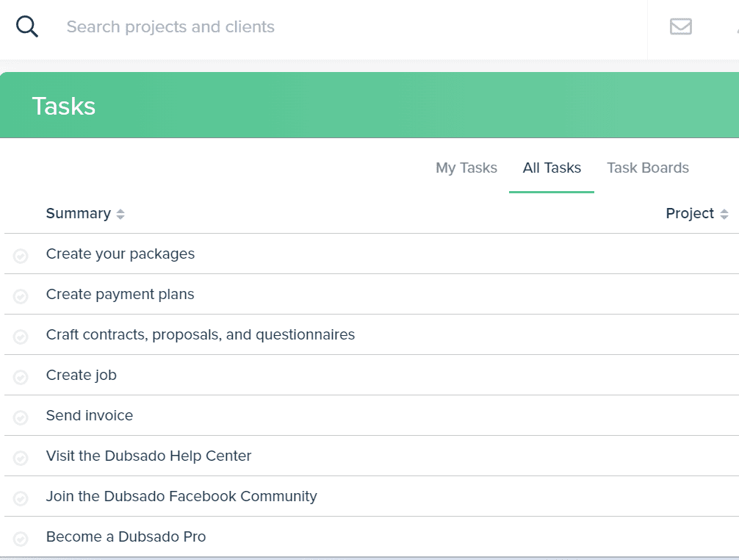
Task: Click the search magnifying glass icon
Action: click(x=27, y=26)
